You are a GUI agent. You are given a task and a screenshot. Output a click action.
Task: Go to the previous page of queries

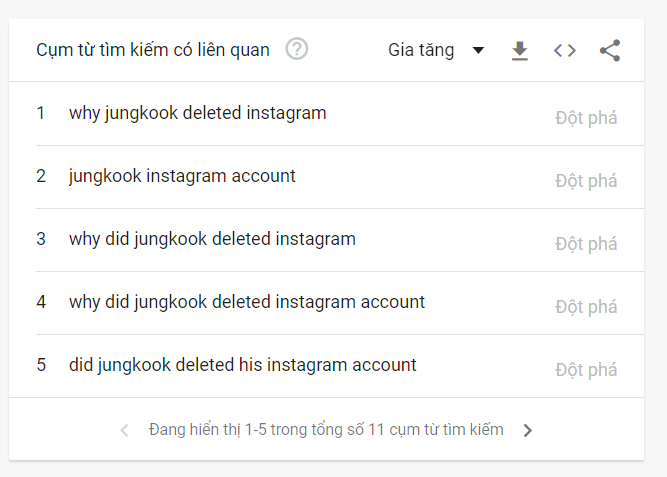point(124,430)
